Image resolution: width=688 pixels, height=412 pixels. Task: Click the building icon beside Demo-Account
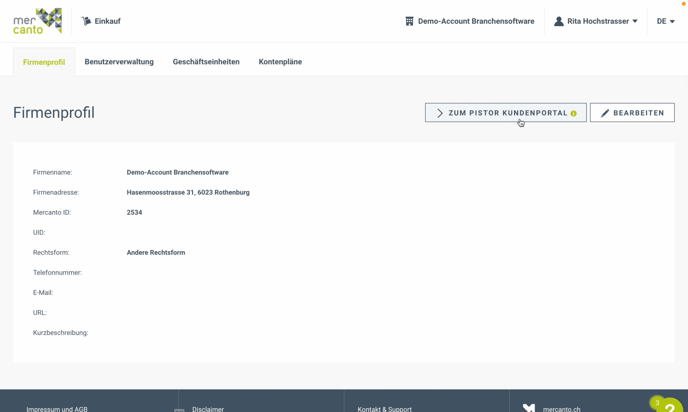(x=409, y=21)
